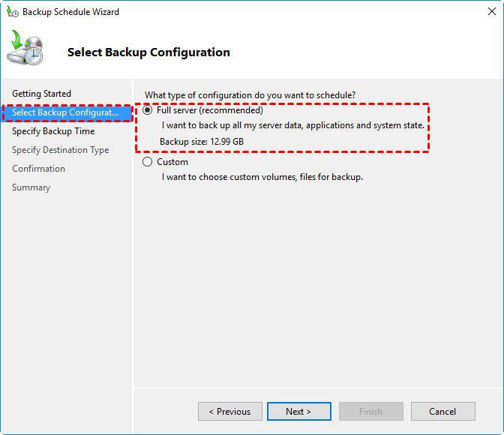The height and width of the screenshot is (435, 504).
Task: Select the Custom radio button
Action: point(147,162)
